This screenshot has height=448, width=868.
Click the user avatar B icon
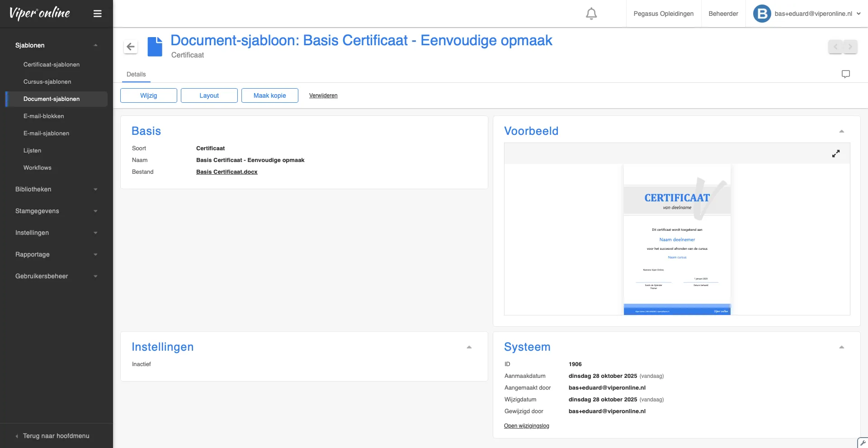tap(762, 14)
